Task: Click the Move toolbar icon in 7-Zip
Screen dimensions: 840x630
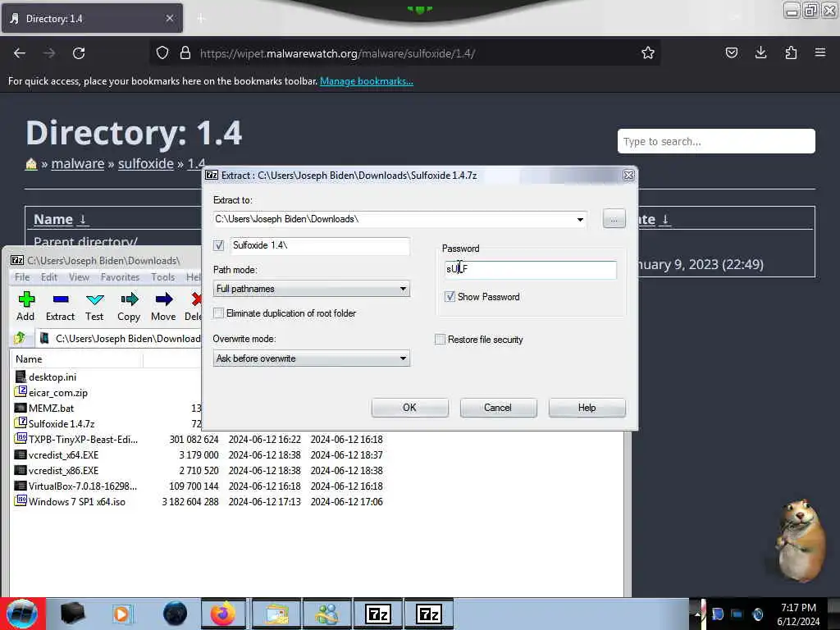Action: point(163,307)
